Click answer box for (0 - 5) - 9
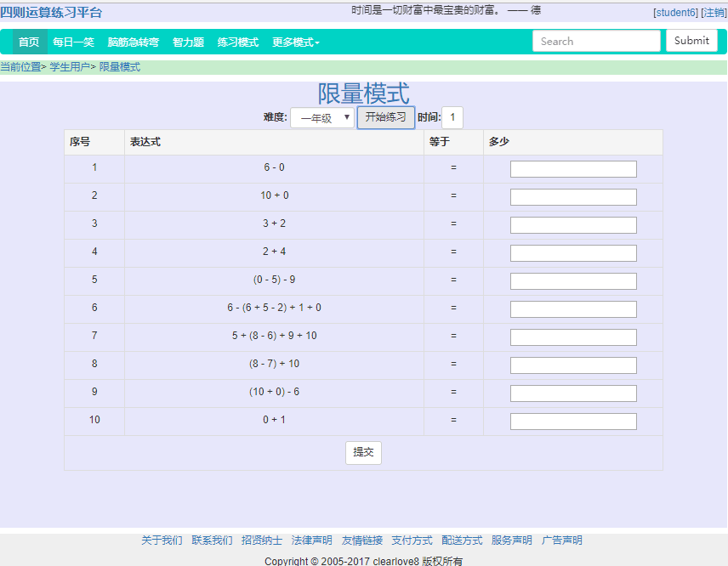728x566 pixels. [x=573, y=281]
